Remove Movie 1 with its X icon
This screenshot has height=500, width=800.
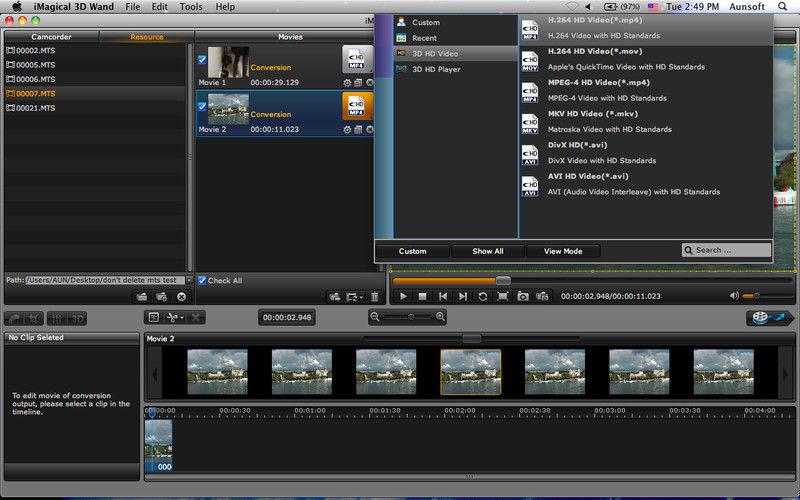pos(370,83)
